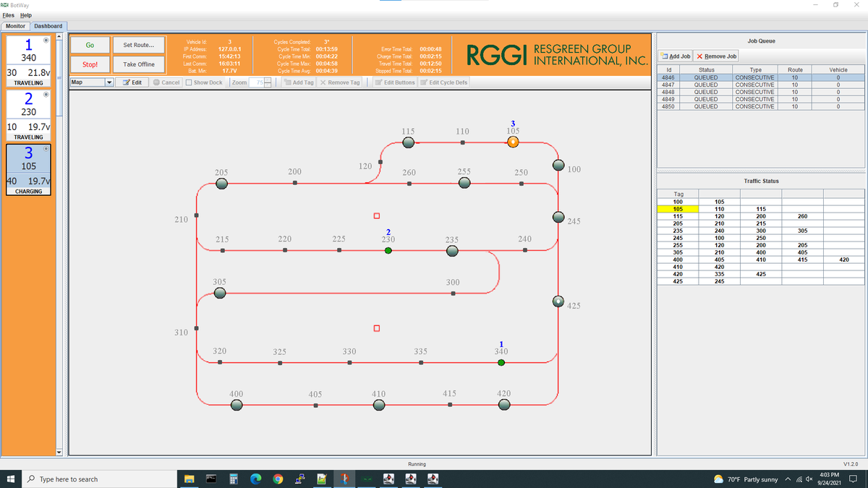The image size is (868, 488).
Task: Click the Route column header in Job Queue
Action: pos(795,69)
